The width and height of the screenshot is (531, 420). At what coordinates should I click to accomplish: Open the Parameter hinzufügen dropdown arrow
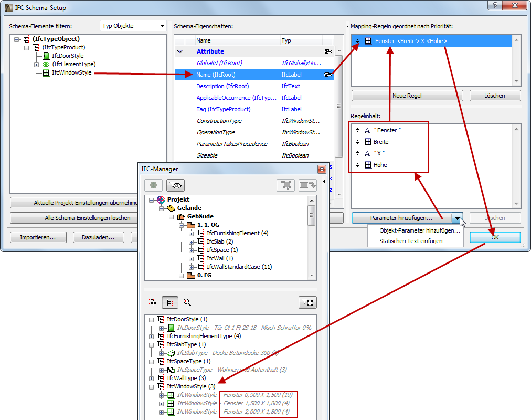(457, 218)
